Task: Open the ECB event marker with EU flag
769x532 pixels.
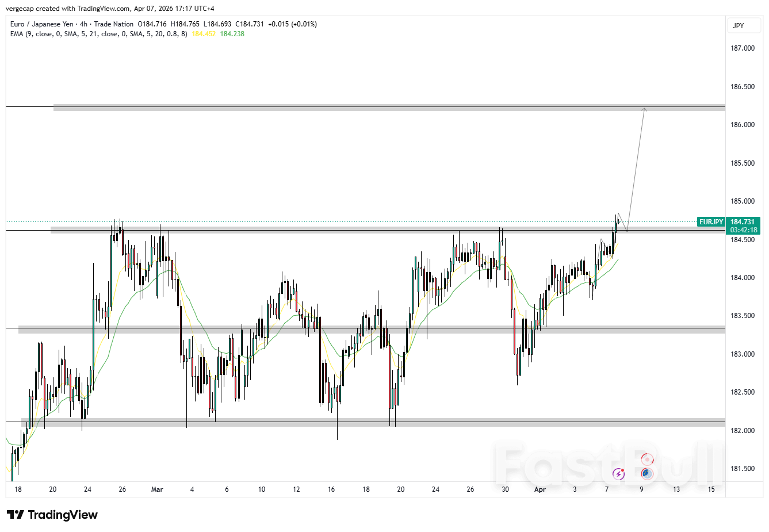Action: pos(646,473)
